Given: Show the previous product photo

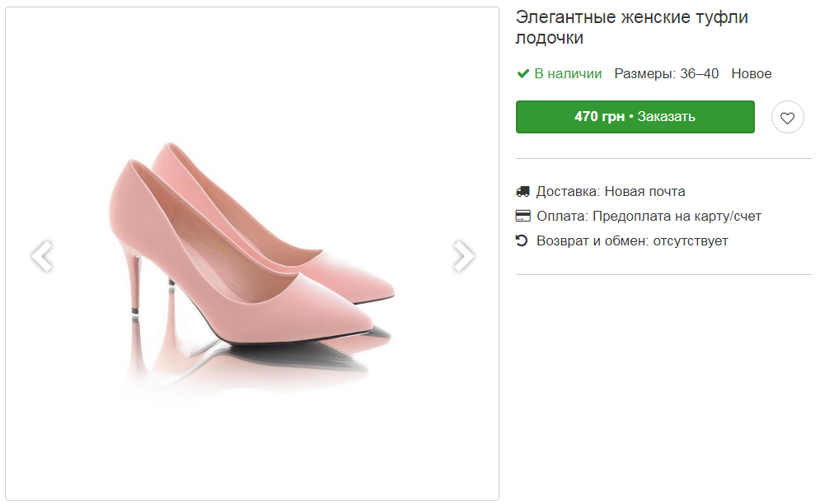Looking at the screenshot, I should (42, 256).
